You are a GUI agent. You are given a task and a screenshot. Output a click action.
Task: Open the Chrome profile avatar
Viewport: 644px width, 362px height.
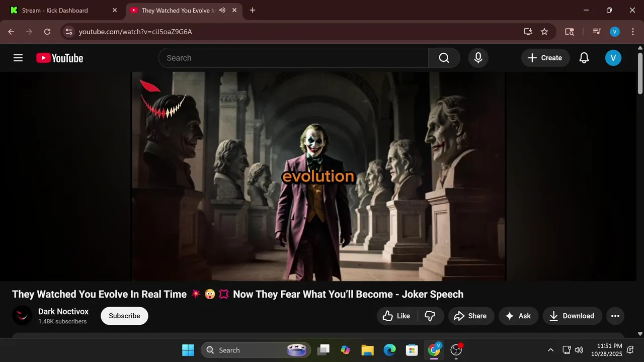[x=614, y=32]
